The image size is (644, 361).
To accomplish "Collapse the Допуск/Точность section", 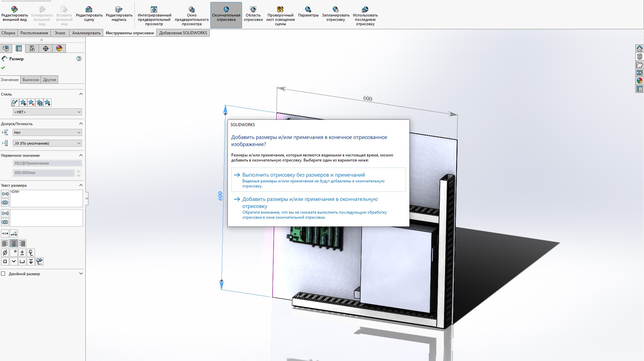I will (81, 123).
